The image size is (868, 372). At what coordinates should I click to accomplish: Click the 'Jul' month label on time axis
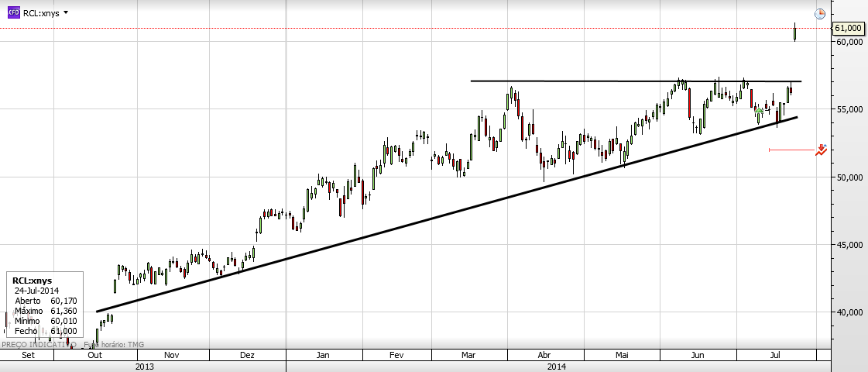776,355
